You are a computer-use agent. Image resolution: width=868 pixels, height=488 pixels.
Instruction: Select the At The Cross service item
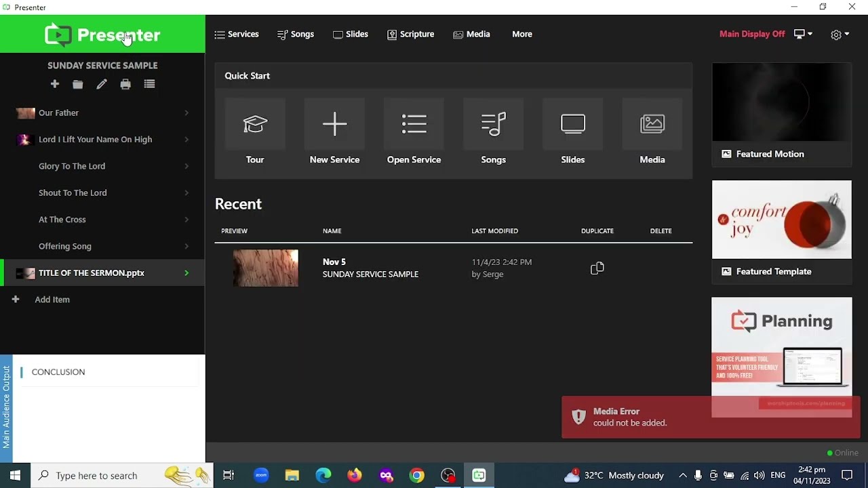pos(102,220)
